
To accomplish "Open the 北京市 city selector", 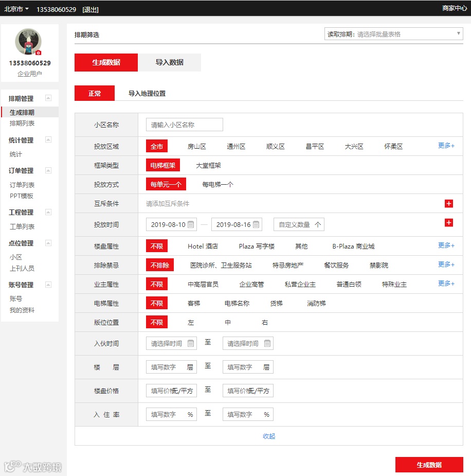I will coord(16,9).
